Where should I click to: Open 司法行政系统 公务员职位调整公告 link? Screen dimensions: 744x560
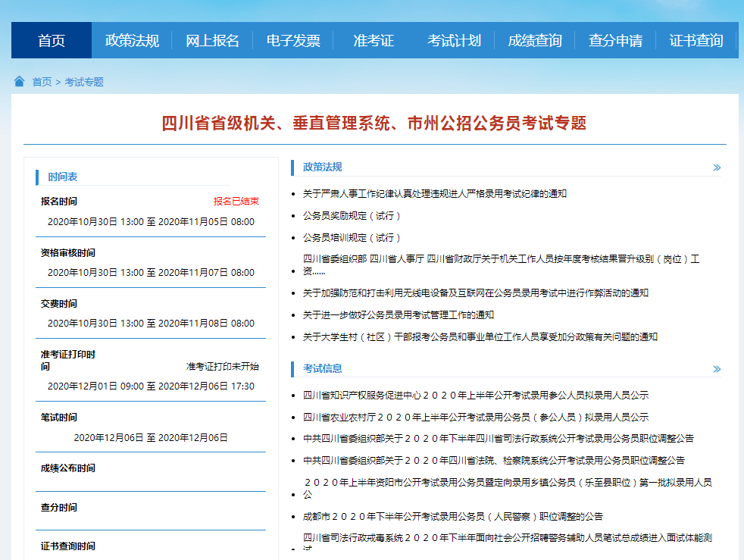[499, 439]
